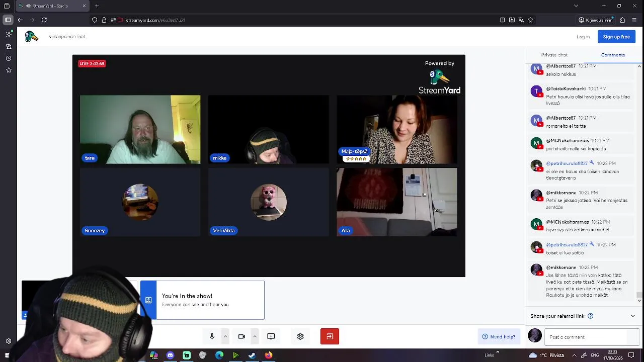Image resolution: width=644 pixels, height=362 pixels.
Task: Open the browser hamburger menu
Action: pyautogui.click(x=634, y=20)
